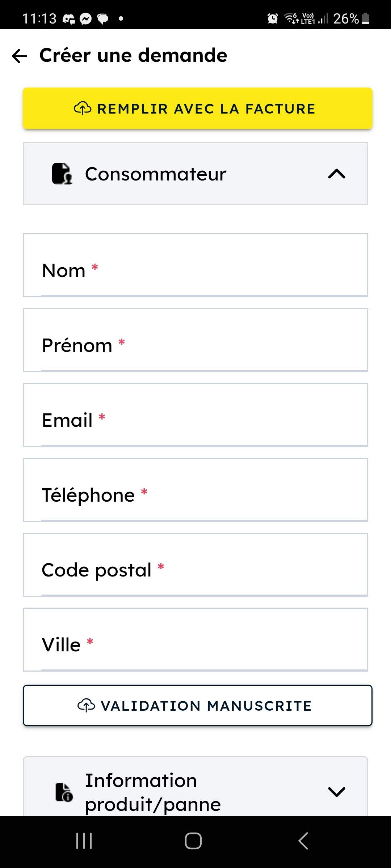
Task: Tap the Consommateur document-person icon
Action: 62,174
